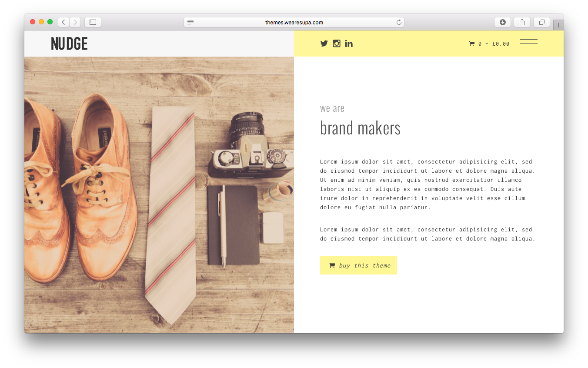Open the LinkedIn social link
The image size is (588, 368).
[x=349, y=43]
